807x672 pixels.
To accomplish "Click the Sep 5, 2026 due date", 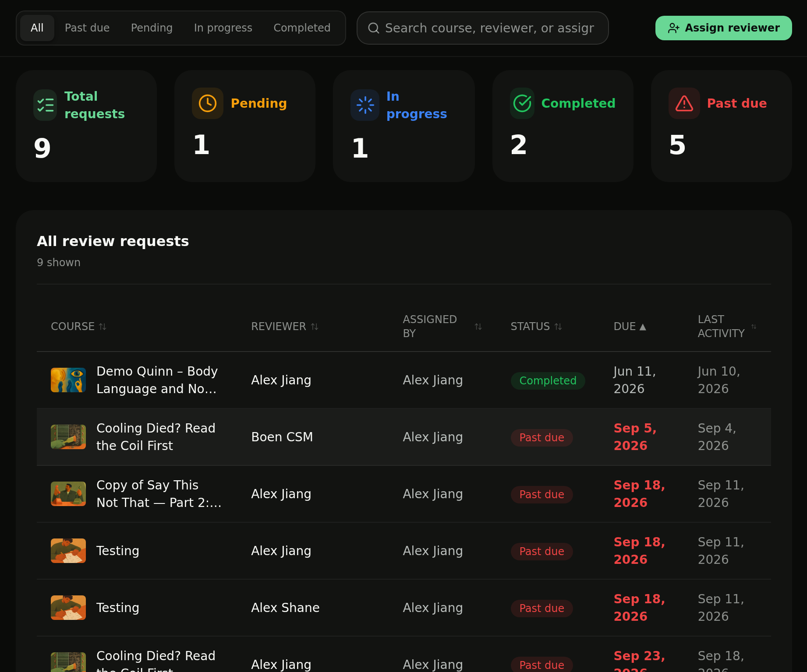I will (x=635, y=437).
